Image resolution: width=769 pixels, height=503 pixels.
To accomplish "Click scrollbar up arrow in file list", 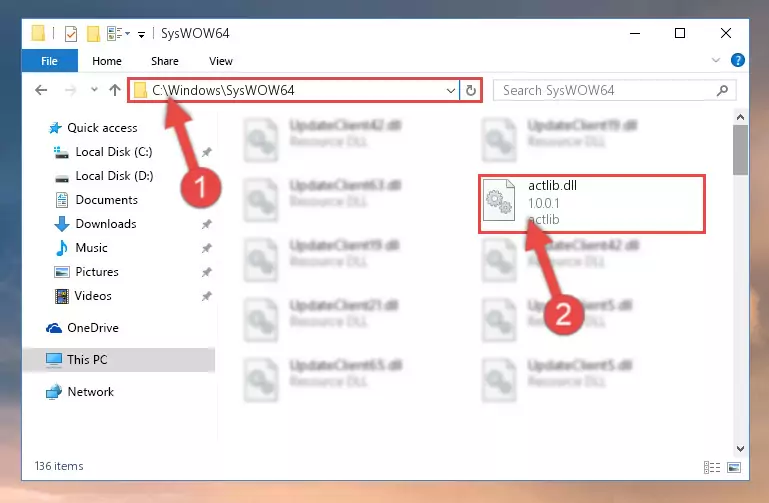I will pyautogui.click(x=741, y=117).
